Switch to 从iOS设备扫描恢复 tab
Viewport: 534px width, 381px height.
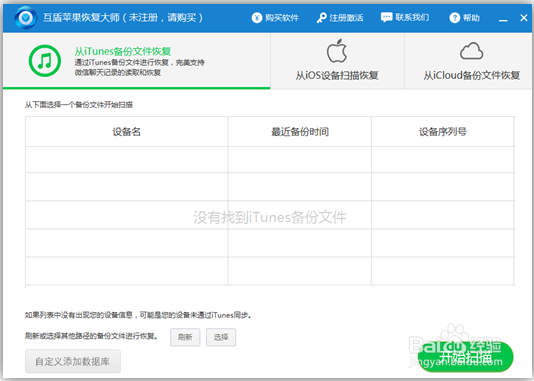click(x=337, y=61)
